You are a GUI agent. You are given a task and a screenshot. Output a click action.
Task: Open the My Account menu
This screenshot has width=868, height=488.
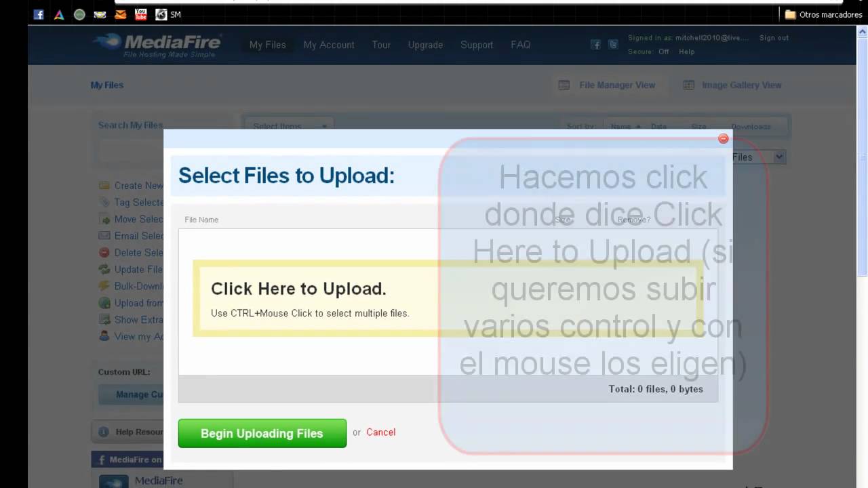coord(329,45)
